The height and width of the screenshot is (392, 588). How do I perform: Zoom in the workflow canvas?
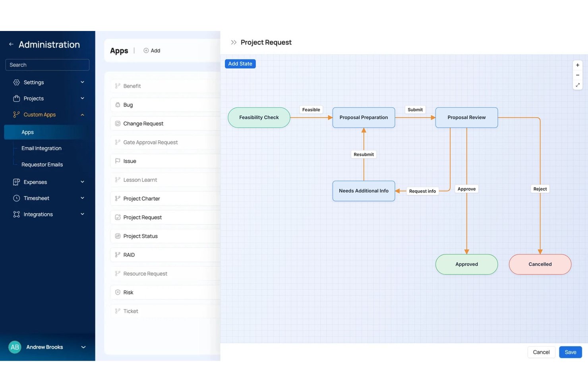point(578,65)
